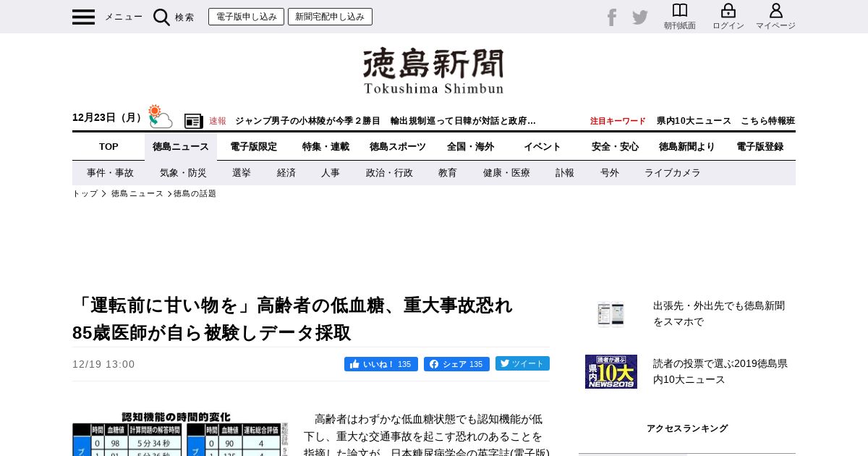
Task: Click the newspaper icon beside 速報
Action: 193,121
